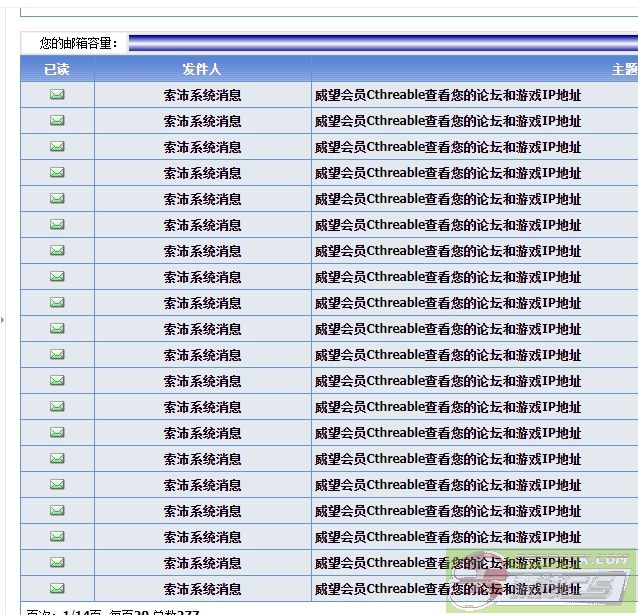Click the envelope icon in the seventh message row
This screenshot has height=615, width=638.
tap(57, 251)
